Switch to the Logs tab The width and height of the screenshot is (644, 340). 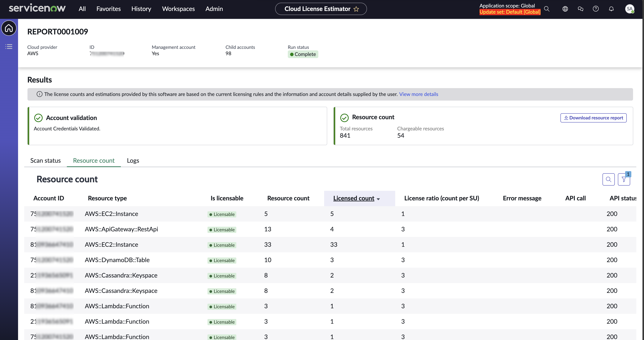tap(133, 160)
